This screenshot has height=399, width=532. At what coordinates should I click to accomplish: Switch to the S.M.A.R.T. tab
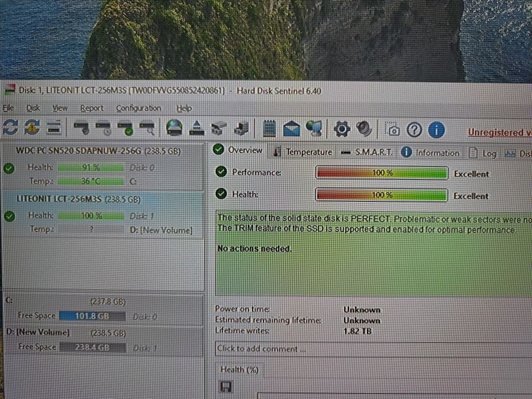pos(367,152)
